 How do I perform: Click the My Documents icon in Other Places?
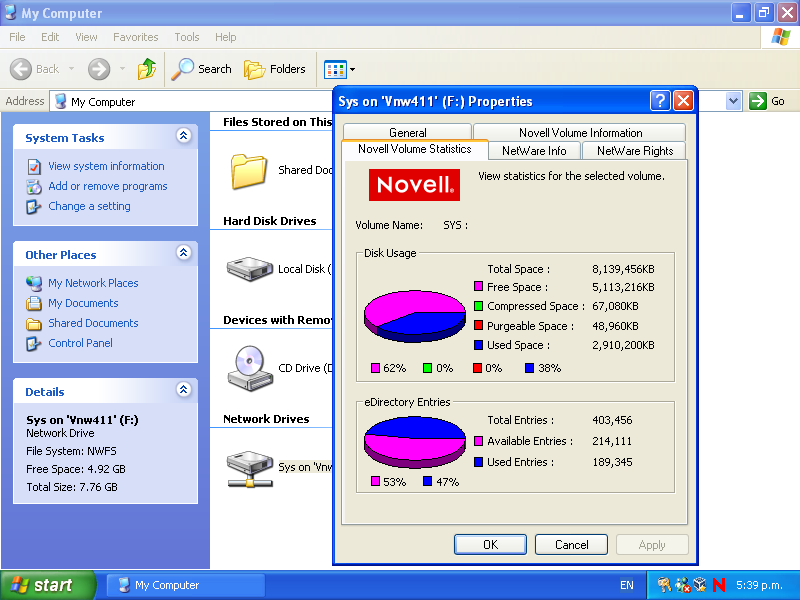34,304
